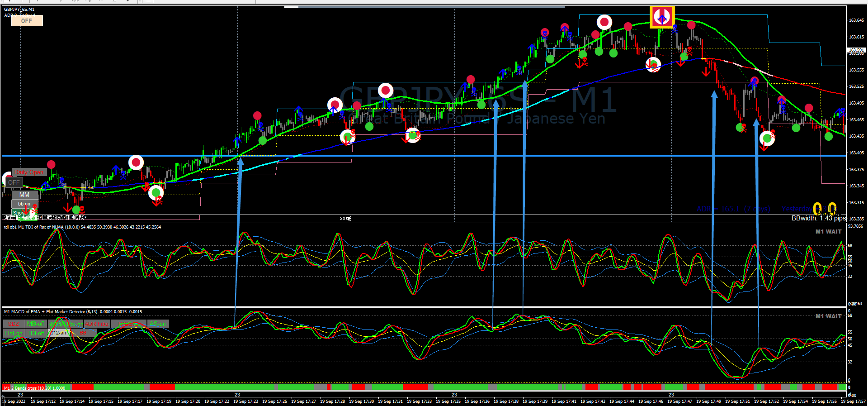This screenshot has width=868, height=406.
Task: Click the GBPJPY_6S,M1 chart title
Action: (19, 9)
